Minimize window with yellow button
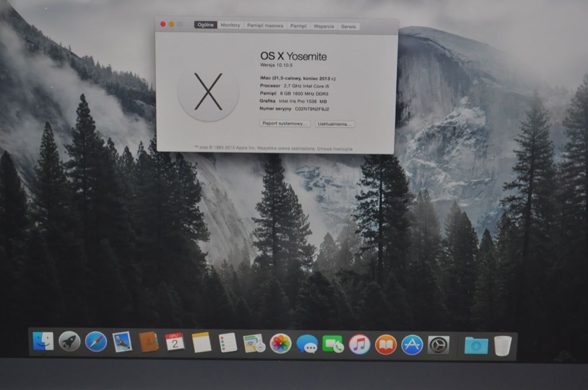This screenshot has height=390, width=588. pos(171,24)
